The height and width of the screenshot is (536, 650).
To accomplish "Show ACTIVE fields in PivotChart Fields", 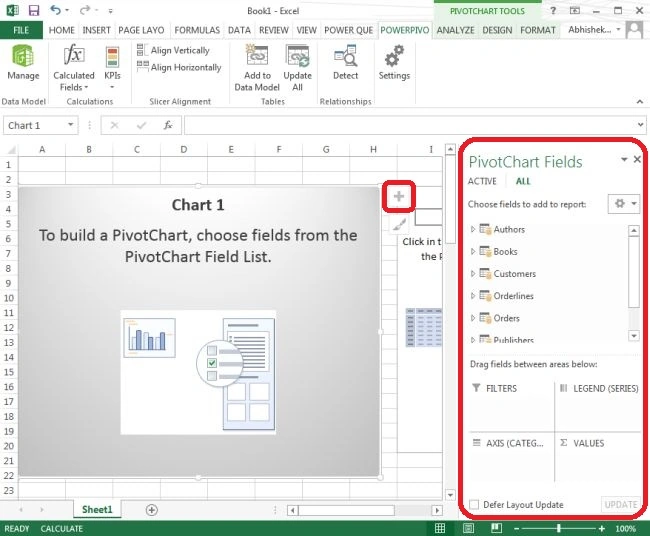I will click(x=482, y=181).
